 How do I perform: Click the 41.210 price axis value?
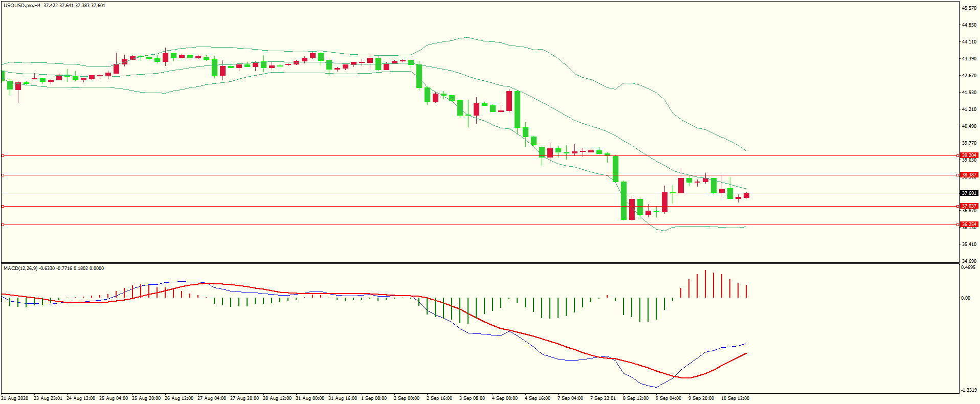969,109
